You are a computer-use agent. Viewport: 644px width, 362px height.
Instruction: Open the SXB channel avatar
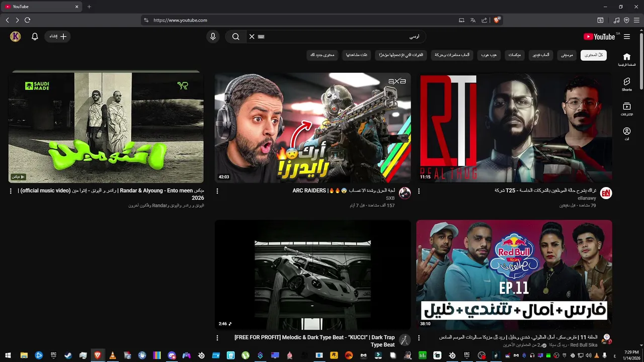[405, 193]
